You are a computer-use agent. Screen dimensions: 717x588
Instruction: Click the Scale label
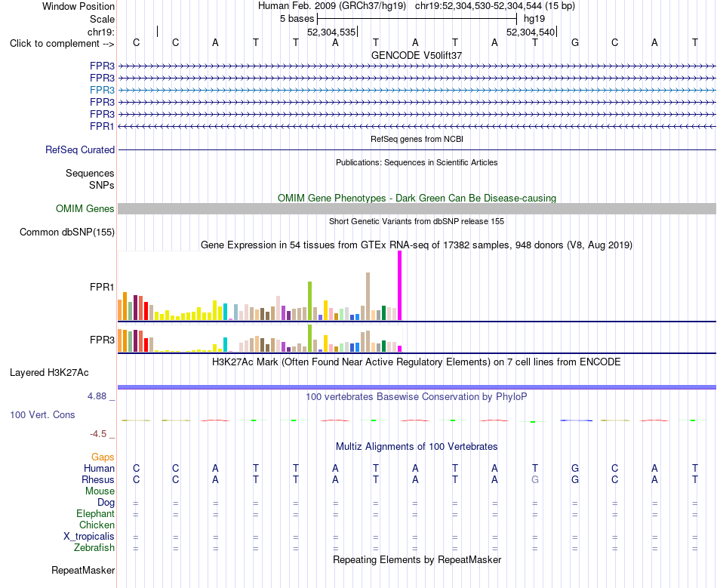pos(102,19)
